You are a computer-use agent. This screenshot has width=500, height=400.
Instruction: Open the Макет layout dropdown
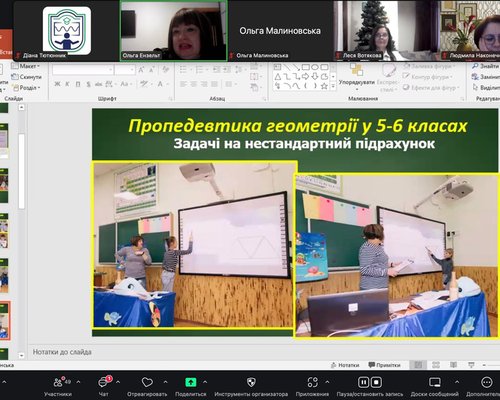point(26,66)
